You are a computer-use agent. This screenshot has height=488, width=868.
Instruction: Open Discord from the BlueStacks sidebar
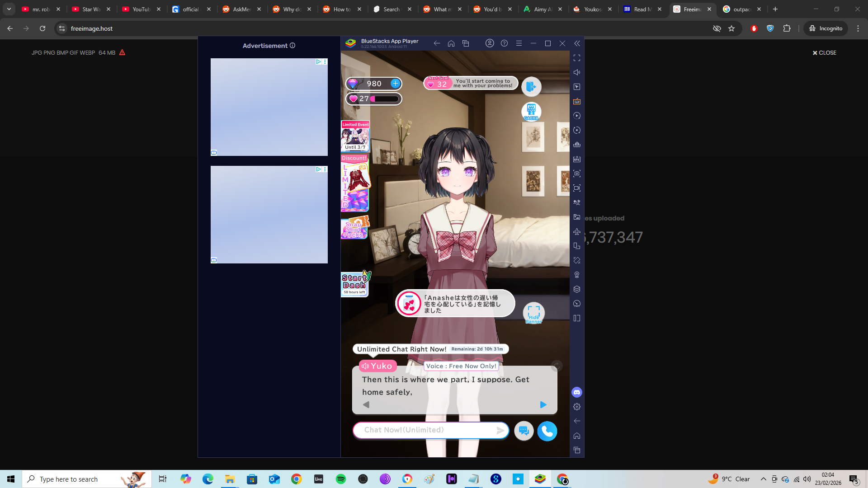577,392
